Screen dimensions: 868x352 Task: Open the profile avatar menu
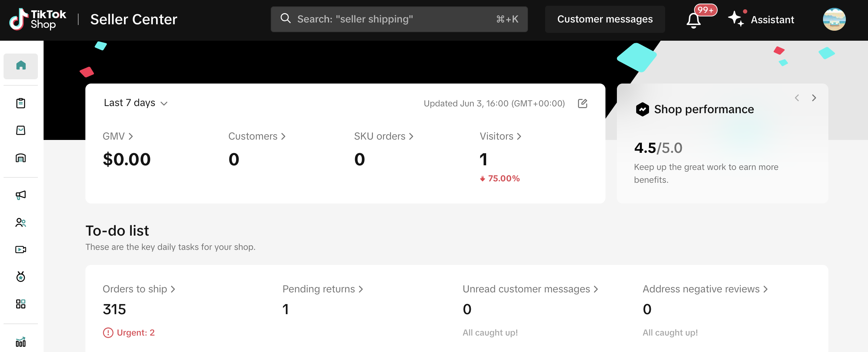(834, 19)
